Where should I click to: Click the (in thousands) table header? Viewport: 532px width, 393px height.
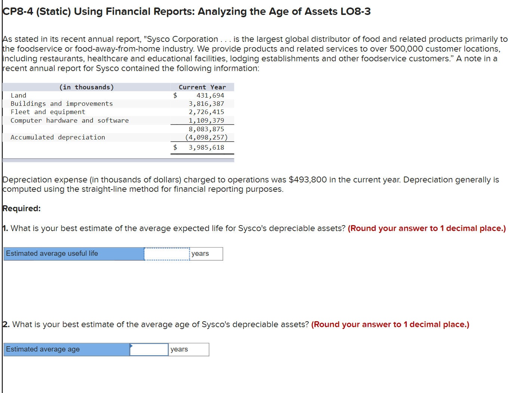(x=86, y=87)
